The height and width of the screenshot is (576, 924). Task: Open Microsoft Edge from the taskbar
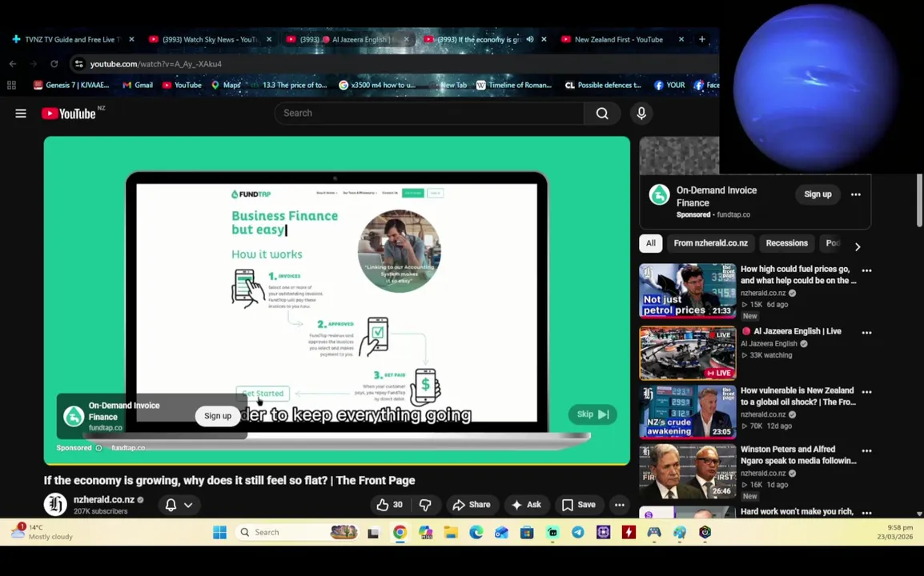476,533
